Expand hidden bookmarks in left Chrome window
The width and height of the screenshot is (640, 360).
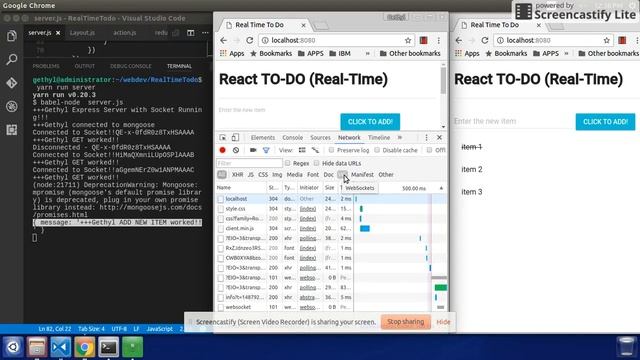(x=367, y=53)
